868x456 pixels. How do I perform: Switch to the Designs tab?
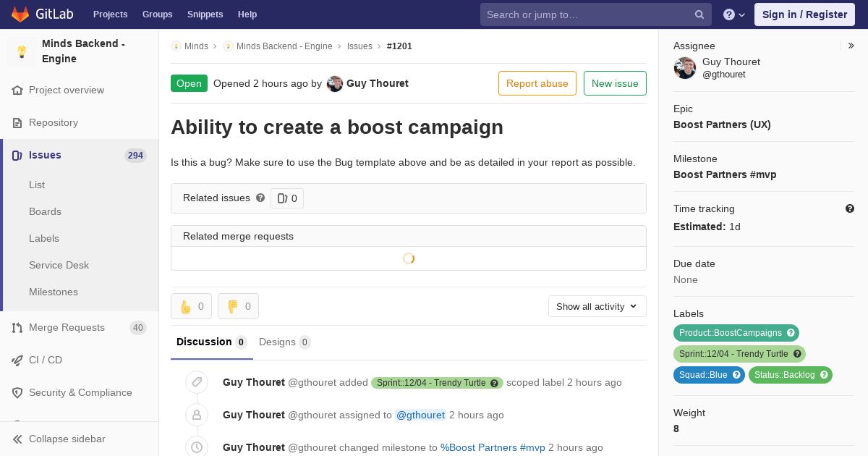point(285,342)
